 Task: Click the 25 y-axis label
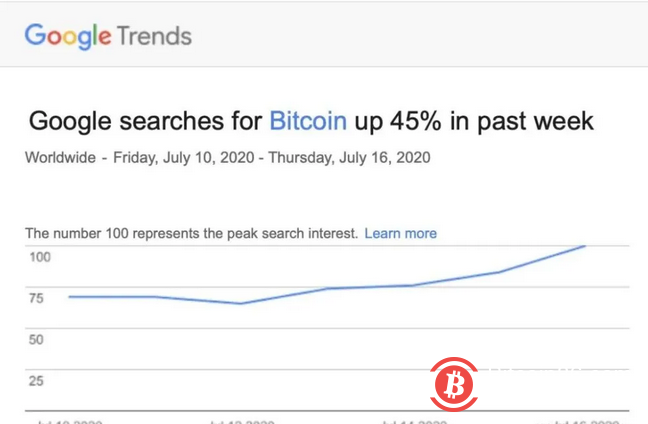tap(36, 380)
